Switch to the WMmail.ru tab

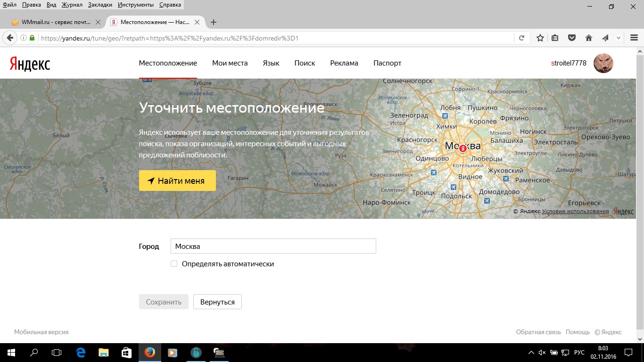[56, 22]
